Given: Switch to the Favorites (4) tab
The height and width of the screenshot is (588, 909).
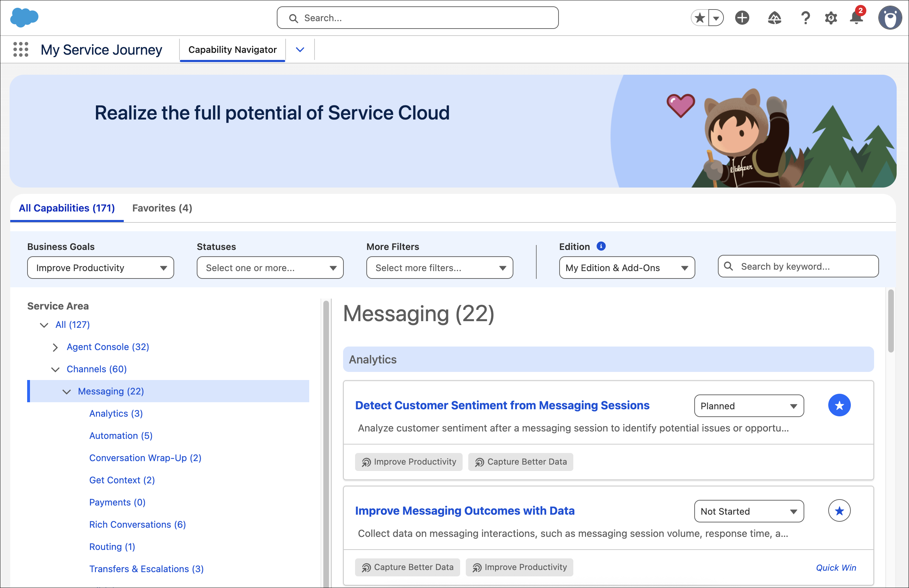Looking at the screenshot, I should [162, 208].
